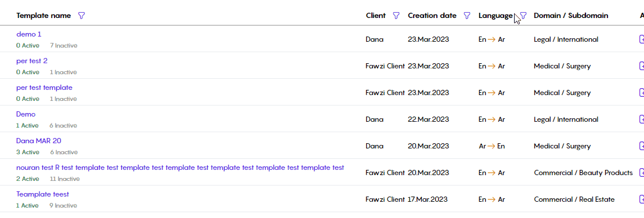644x218 pixels.
Task: Open filter for Client column
Action: point(396,16)
